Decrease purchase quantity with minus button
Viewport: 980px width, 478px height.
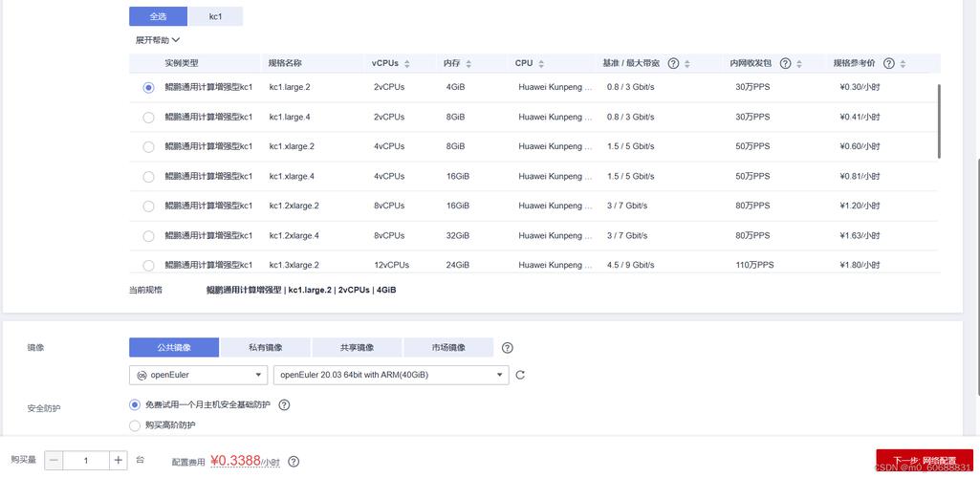tap(54, 461)
